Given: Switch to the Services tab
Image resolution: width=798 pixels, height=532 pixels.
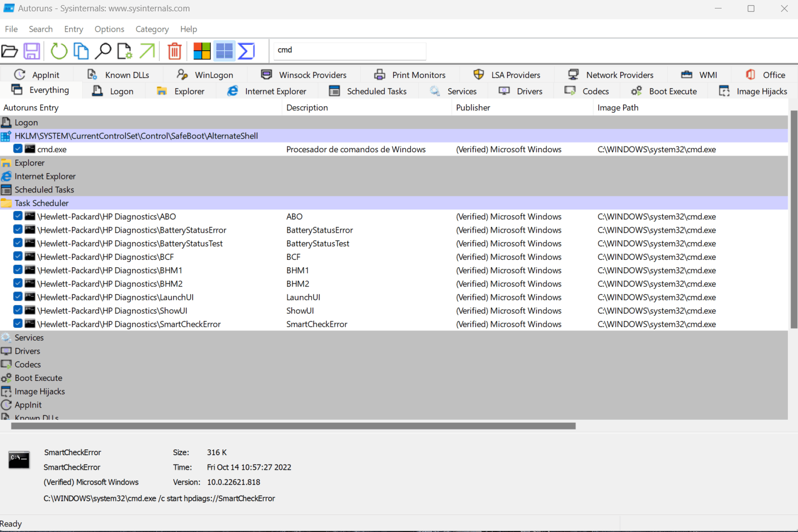Looking at the screenshot, I should 453,91.
